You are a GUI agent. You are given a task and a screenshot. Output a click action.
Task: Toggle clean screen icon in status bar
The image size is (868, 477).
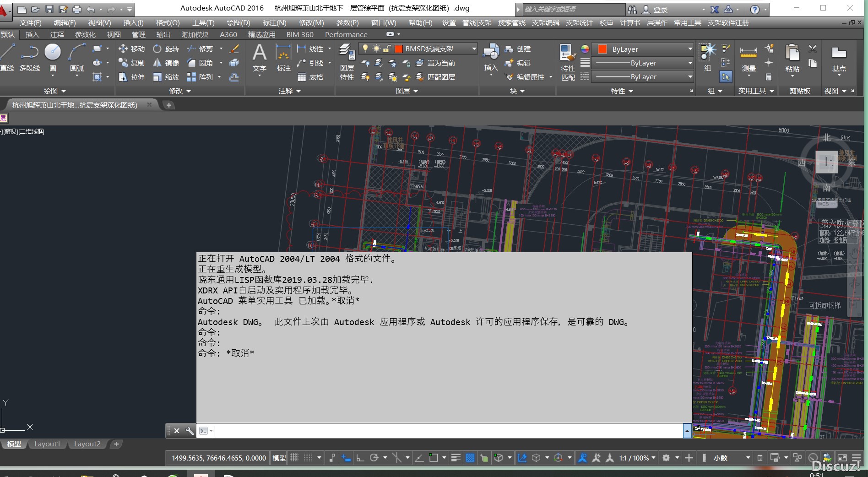click(842, 457)
